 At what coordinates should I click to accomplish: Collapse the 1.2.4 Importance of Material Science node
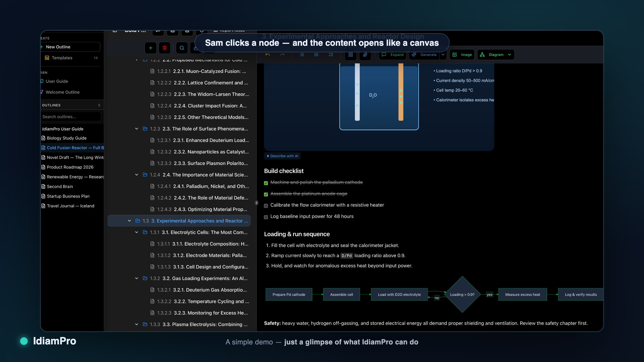[137, 175]
